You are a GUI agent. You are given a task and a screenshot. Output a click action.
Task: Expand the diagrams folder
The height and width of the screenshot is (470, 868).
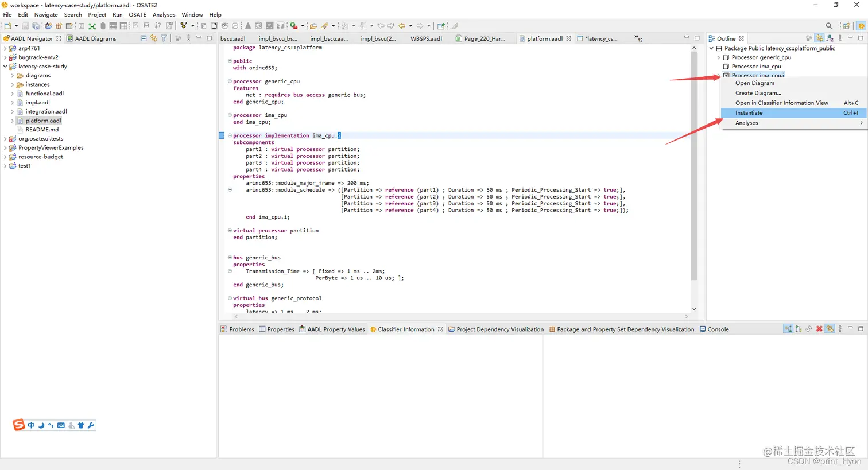pos(13,76)
